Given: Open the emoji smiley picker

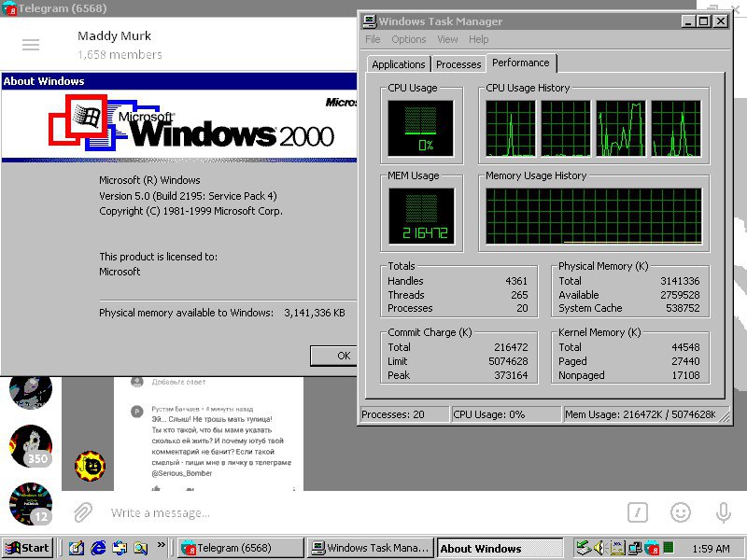Looking at the screenshot, I should click(681, 512).
